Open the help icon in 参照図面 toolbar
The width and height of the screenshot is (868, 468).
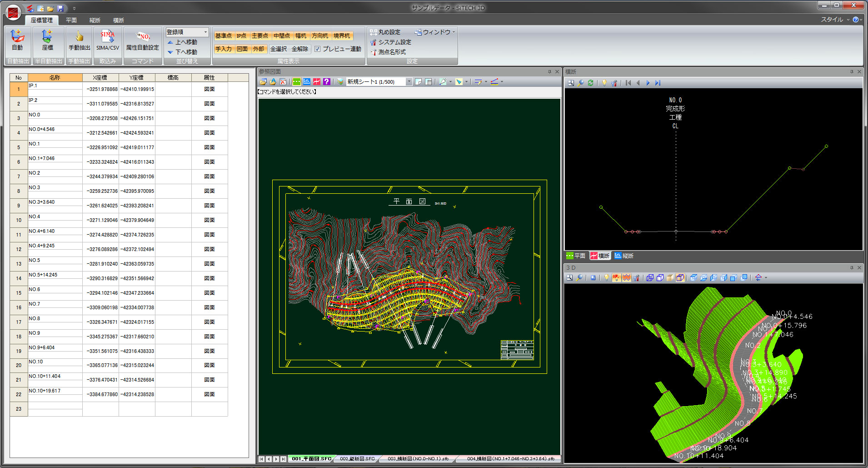pyautogui.click(x=327, y=81)
